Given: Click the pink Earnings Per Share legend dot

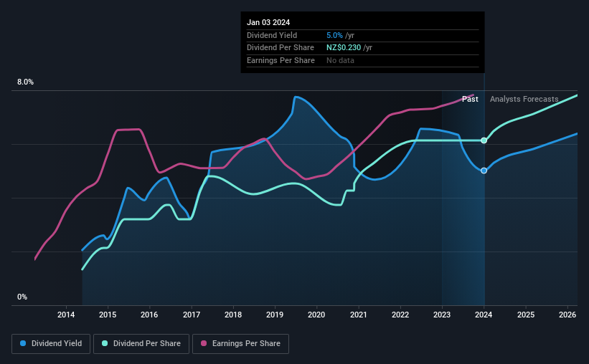Looking at the screenshot, I should pyautogui.click(x=204, y=343).
